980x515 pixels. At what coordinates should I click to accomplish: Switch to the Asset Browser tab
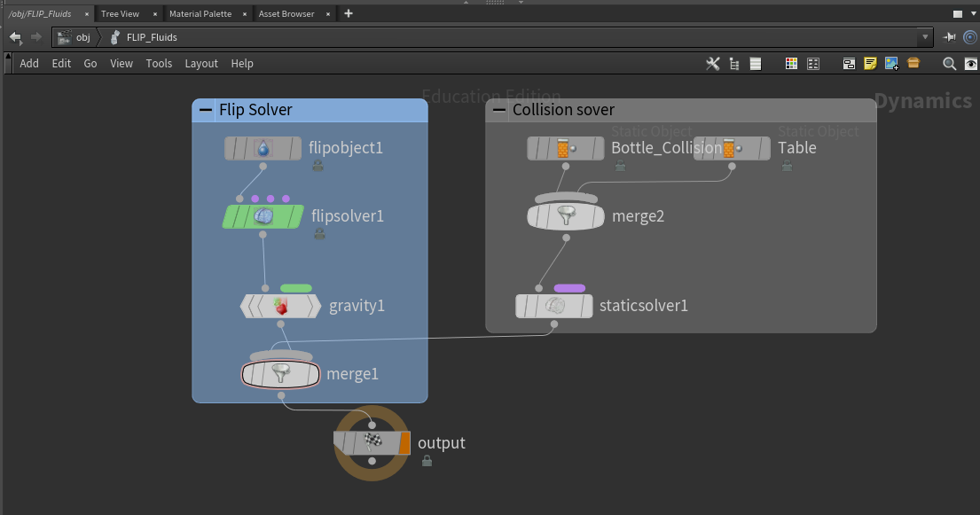pyautogui.click(x=286, y=14)
